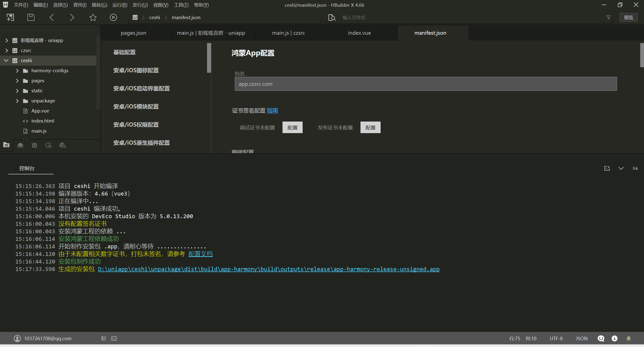644x347 pixels.
Task: Click the sync refresh sidebar icon
Action: point(49,145)
